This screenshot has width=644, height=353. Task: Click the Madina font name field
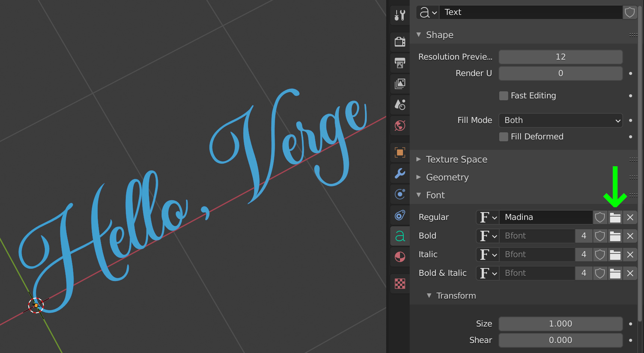point(546,217)
